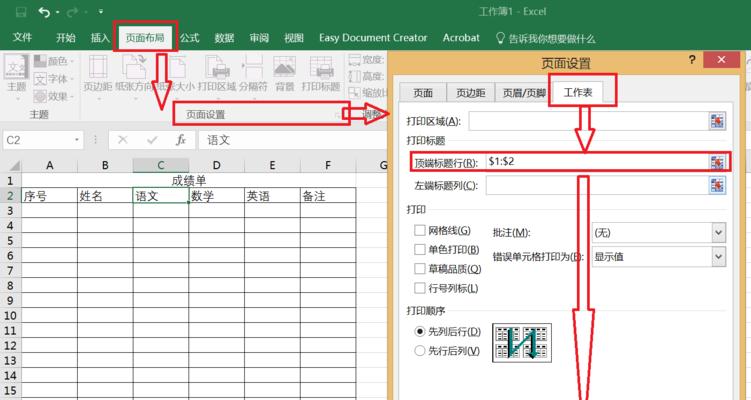Switch to 页面 tab in 页面设置 dialog
Viewport: 751px width, 400px height.
[x=423, y=93]
